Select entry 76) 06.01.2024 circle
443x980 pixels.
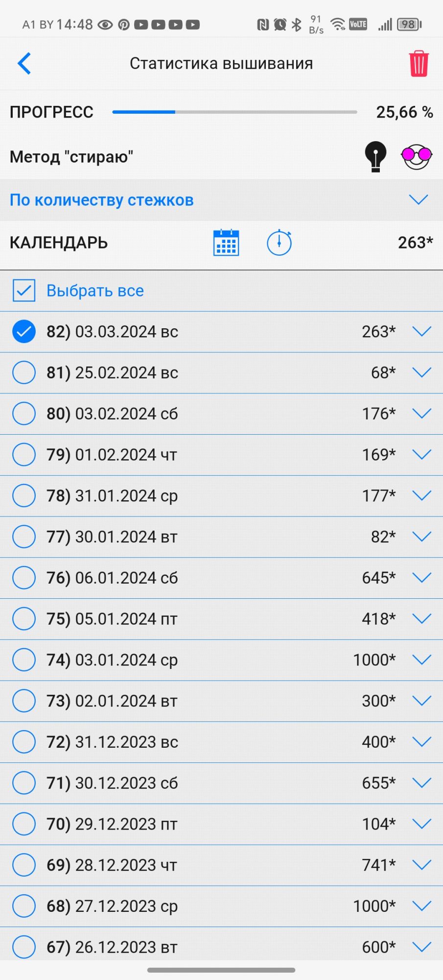[x=23, y=578]
